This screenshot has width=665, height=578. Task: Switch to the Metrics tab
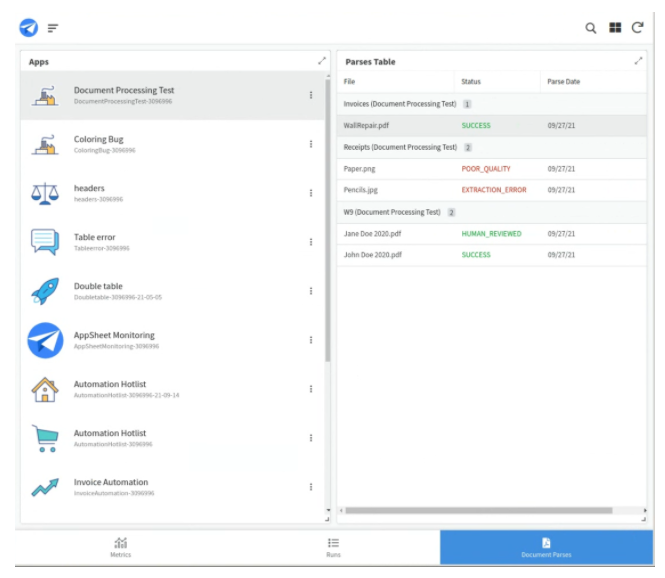pyautogui.click(x=121, y=547)
